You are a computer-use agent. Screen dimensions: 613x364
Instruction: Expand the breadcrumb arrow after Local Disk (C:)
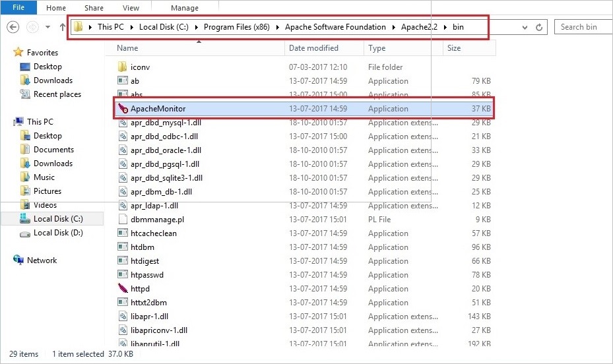[196, 27]
